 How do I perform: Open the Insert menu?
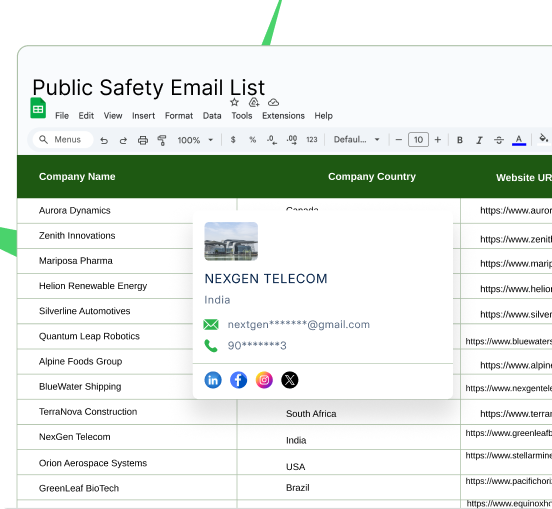[x=144, y=116]
